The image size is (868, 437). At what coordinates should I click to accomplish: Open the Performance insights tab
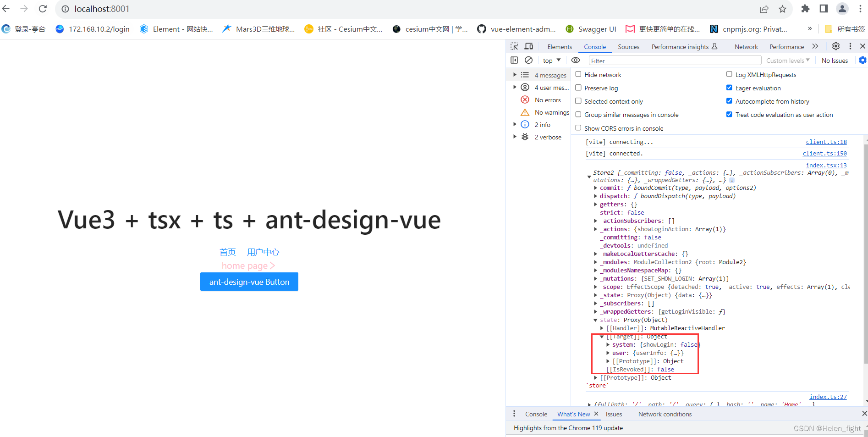pyautogui.click(x=684, y=47)
